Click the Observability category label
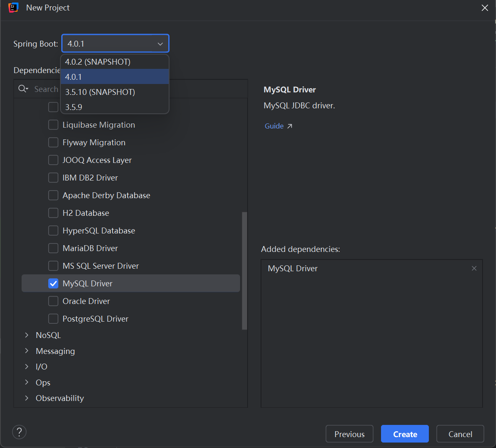The width and height of the screenshot is (496, 448). (x=60, y=398)
